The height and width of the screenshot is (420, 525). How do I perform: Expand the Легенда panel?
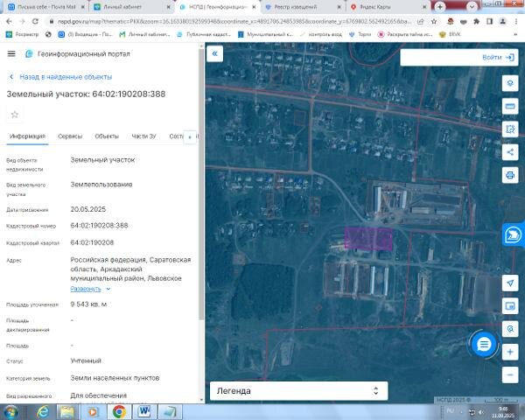click(298, 391)
